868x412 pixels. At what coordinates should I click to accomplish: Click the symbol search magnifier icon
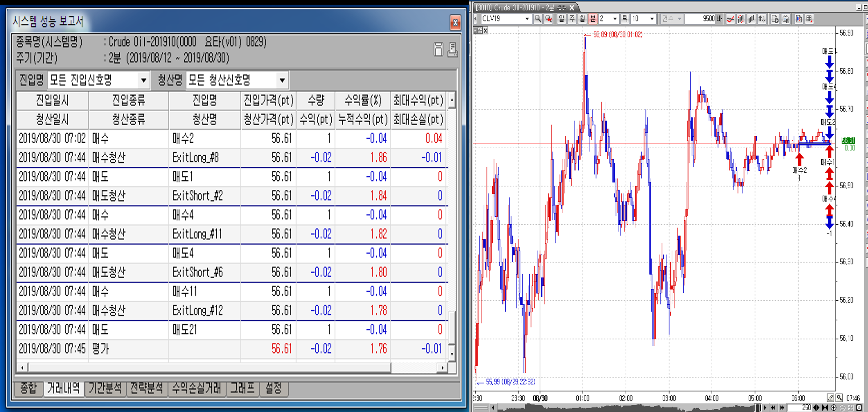tap(538, 19)
